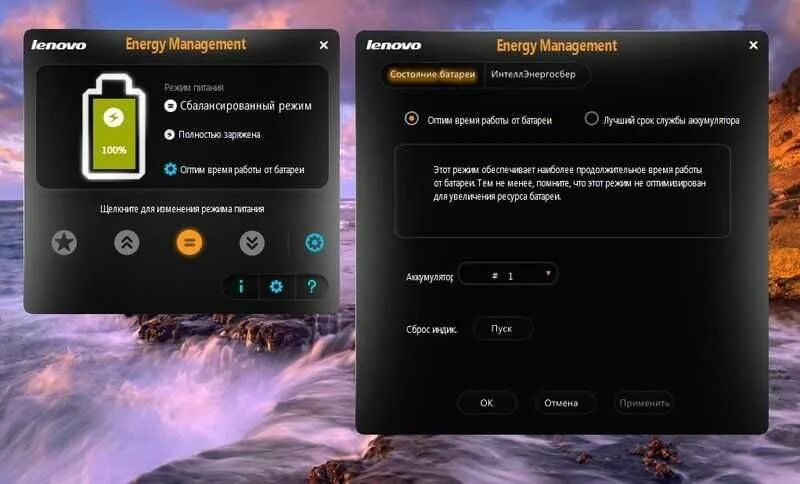The image size is (800, 484).
Task: Select the orange balanced mode icon
Action: click(189, 242)
